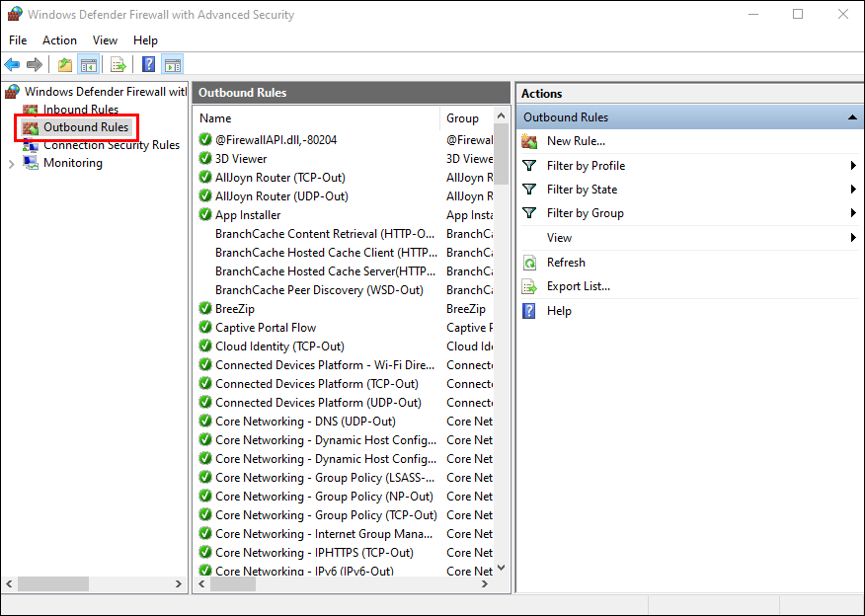Click Export List... in Actions pane
Screen dimensions: 865x616
pyautogui.click(x=578, y=286)
